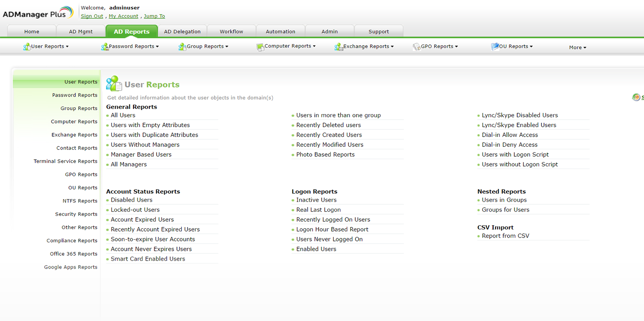Select Contact Reports in the sidebar
The height and width of the screenshot is (321, 644).
pos(77,148)
